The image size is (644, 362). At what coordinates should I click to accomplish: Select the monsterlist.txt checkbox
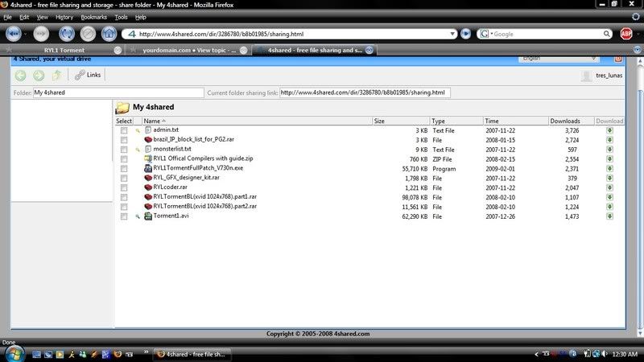124,150
